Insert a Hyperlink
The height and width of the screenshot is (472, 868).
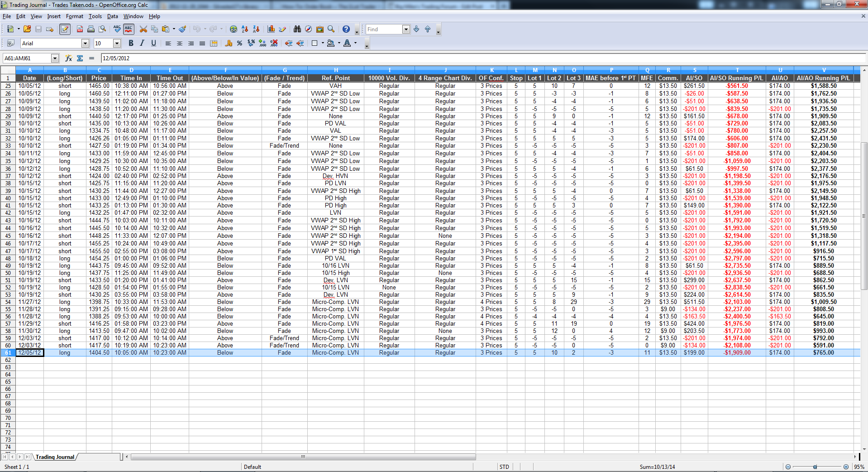pos(234,29)
